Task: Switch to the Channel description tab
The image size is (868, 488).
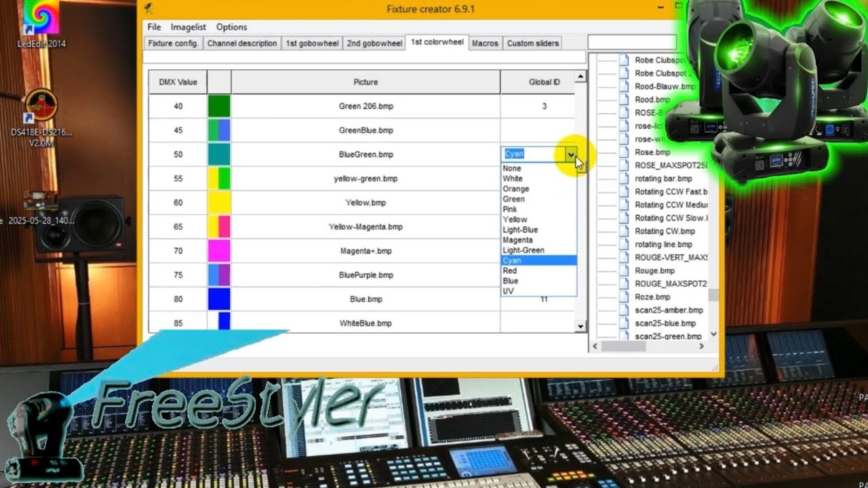Action: tap(242, 43)
